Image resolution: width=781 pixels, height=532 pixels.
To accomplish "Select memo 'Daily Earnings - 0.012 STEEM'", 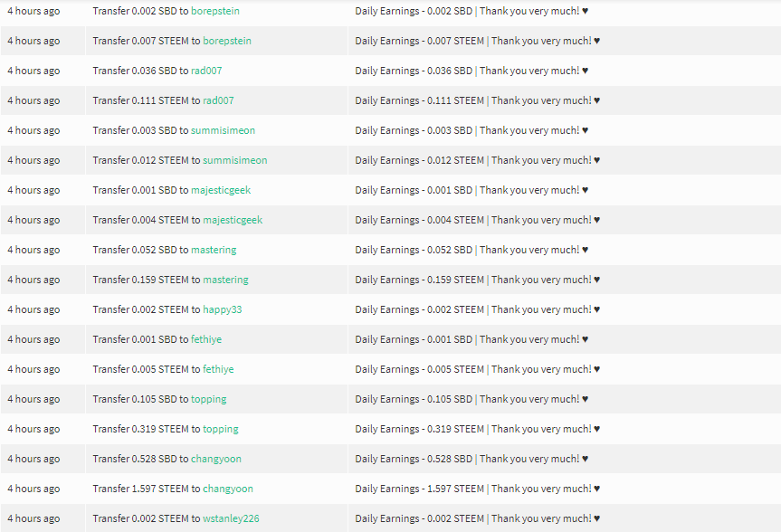I will pos(419,160).
